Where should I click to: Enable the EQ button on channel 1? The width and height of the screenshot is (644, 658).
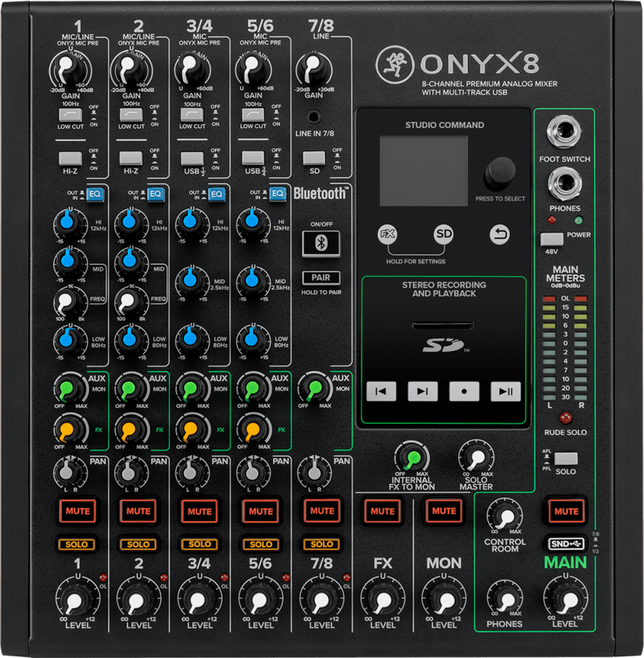[x=94, y=194]
